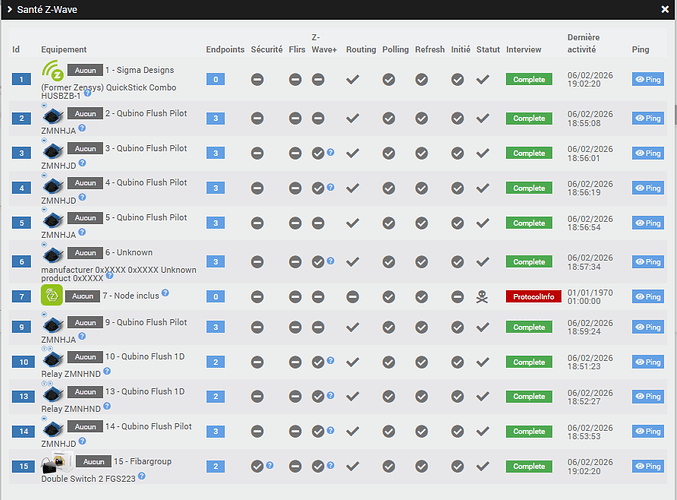677x500 pixels.
Task: Open node Id 9 badge
Action: tap(21, 327)
